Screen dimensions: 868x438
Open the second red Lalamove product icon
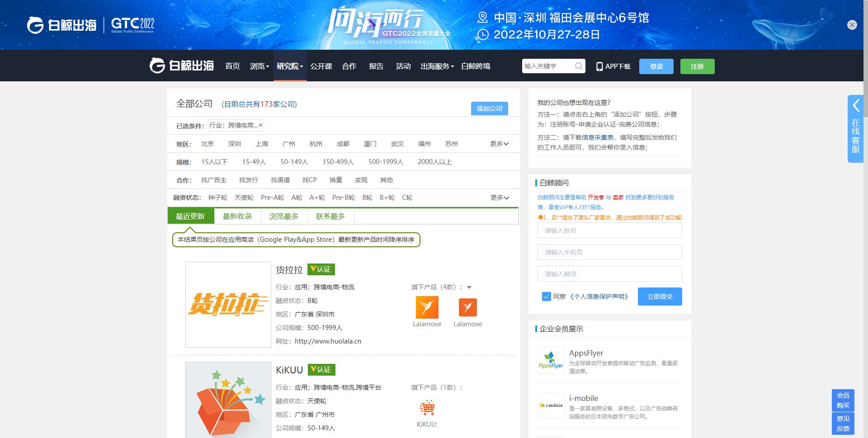click(x=468, y=307)
